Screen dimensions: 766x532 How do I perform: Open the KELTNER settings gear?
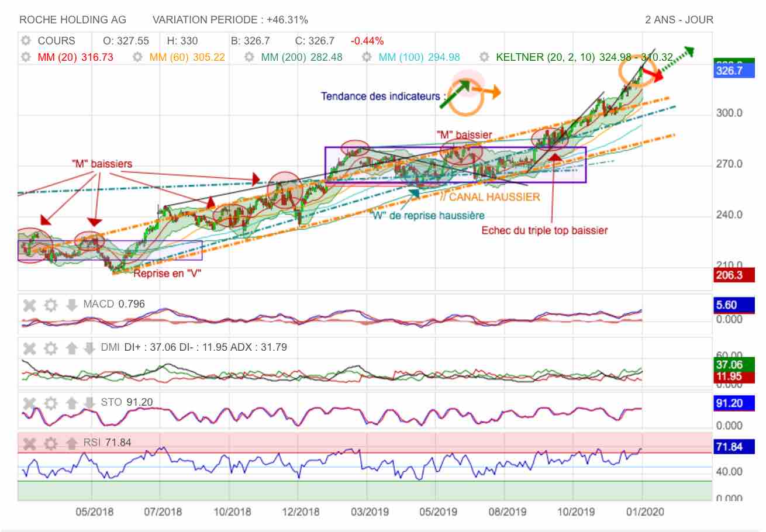pos(484,57)
